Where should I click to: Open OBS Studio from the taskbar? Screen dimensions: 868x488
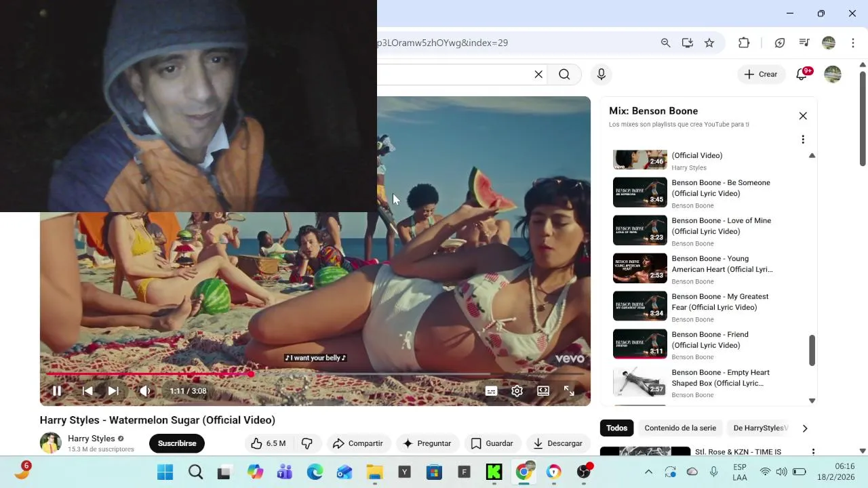tap(584, 472)
